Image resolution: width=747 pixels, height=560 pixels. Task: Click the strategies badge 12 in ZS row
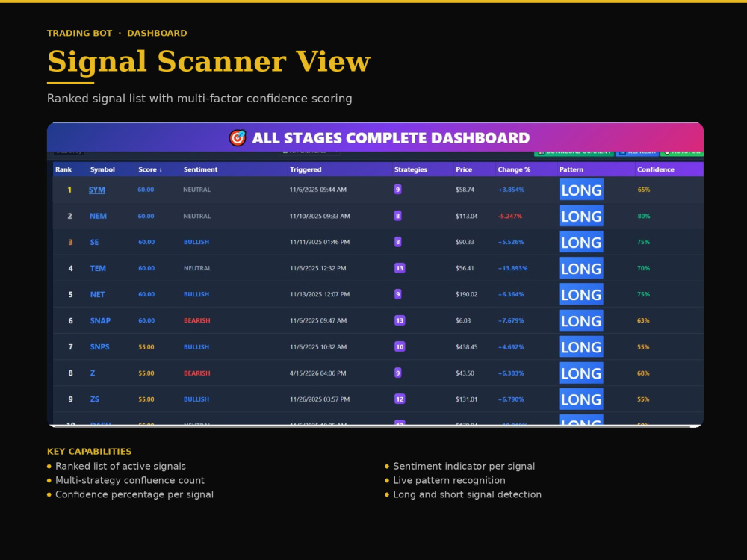coord(400,399)
